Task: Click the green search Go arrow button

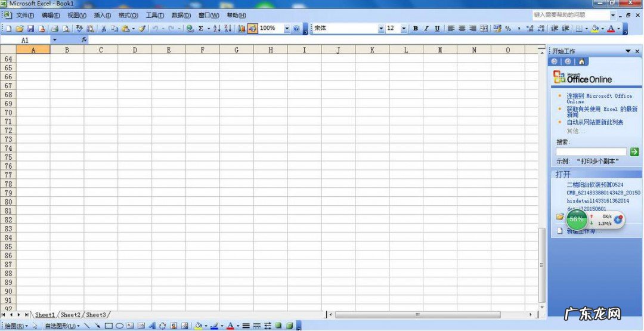Action: [634, 152]
